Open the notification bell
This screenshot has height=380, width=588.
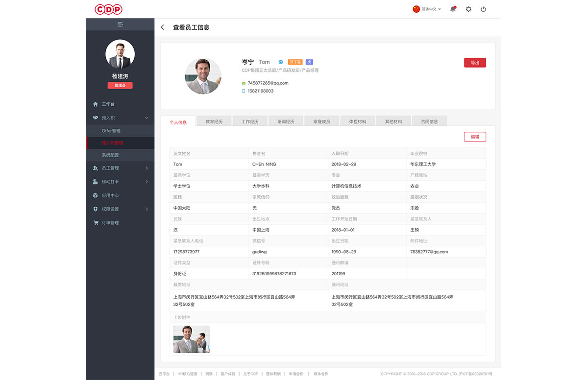click(x=453, y=9)
